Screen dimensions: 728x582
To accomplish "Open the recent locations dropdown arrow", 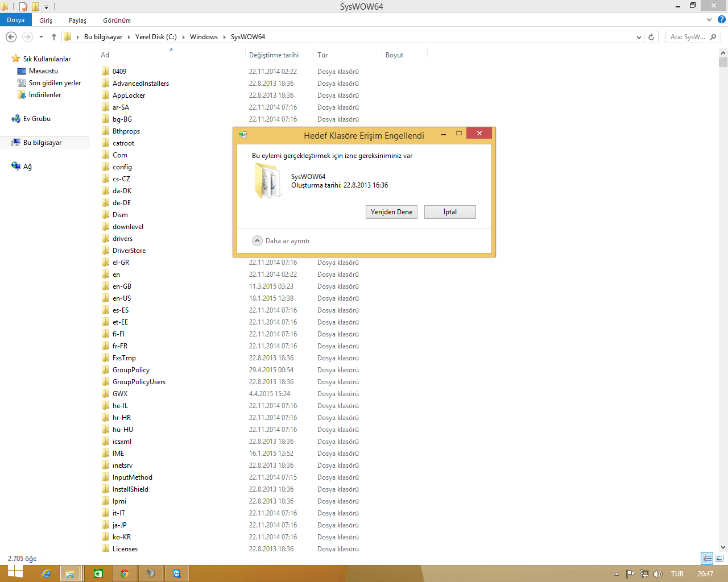I will tap(41, 37).
